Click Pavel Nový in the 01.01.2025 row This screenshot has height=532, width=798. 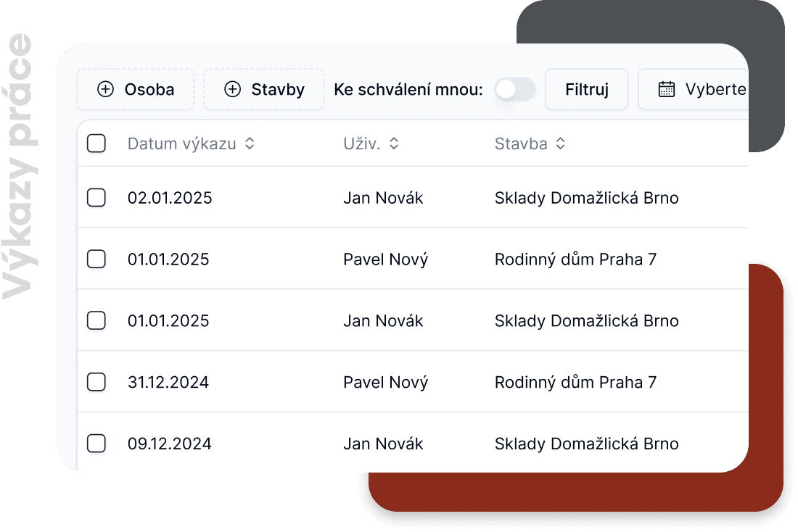pos(385,259)
